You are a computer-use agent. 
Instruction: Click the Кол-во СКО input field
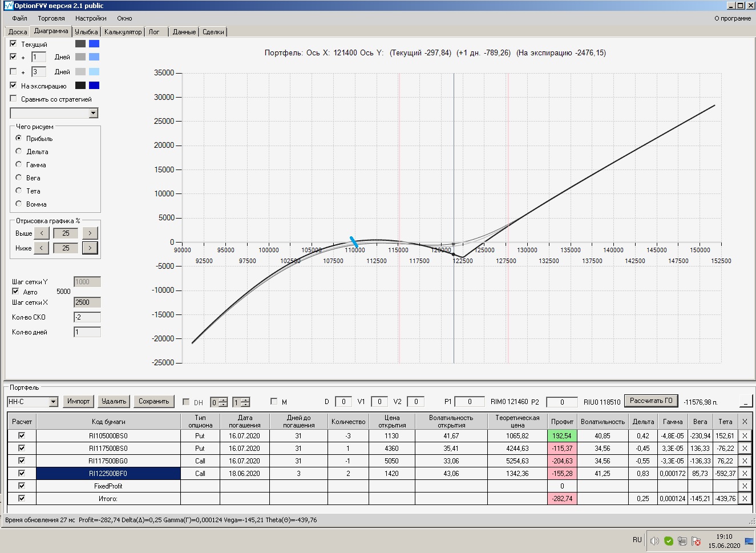coord(87,317)
